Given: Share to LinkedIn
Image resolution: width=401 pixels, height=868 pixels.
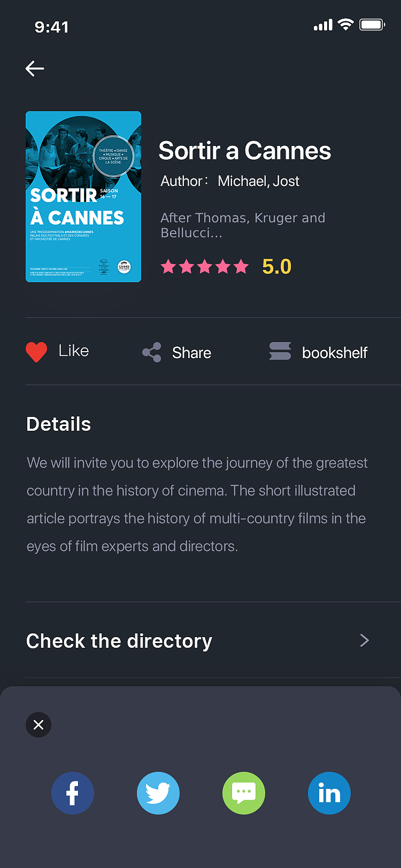Looking at the screenshot, I should click(329, 793).
